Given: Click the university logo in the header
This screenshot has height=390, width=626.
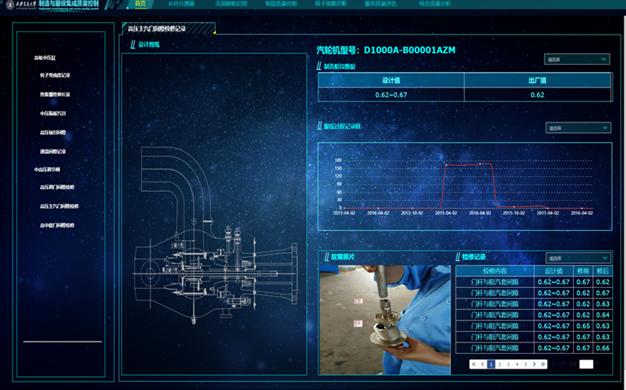Looking at the screenshot, I should 10,5.
